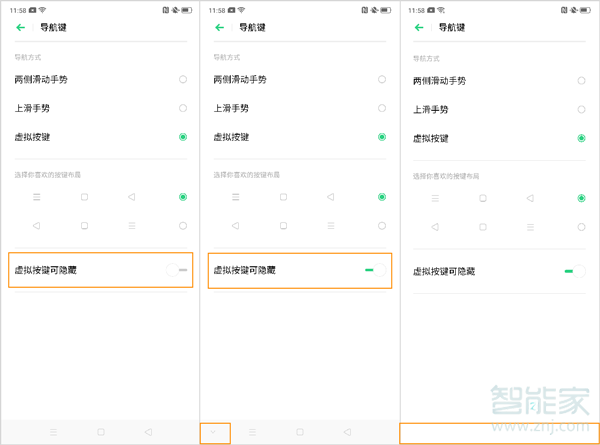Select the 虚拟按键 radio button in the middle screen
This screenshot has width=600, height=445.
pos(382,137)
